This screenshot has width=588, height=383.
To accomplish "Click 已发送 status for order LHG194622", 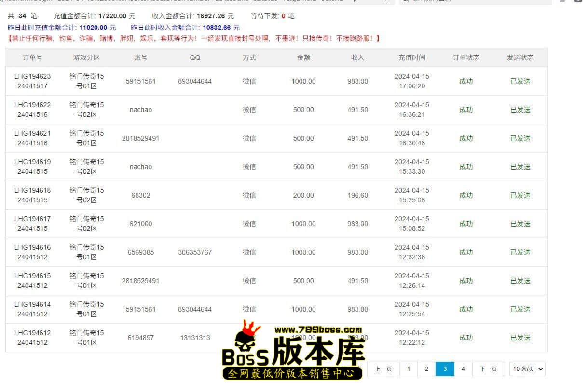I will click(x=520, y=110).
